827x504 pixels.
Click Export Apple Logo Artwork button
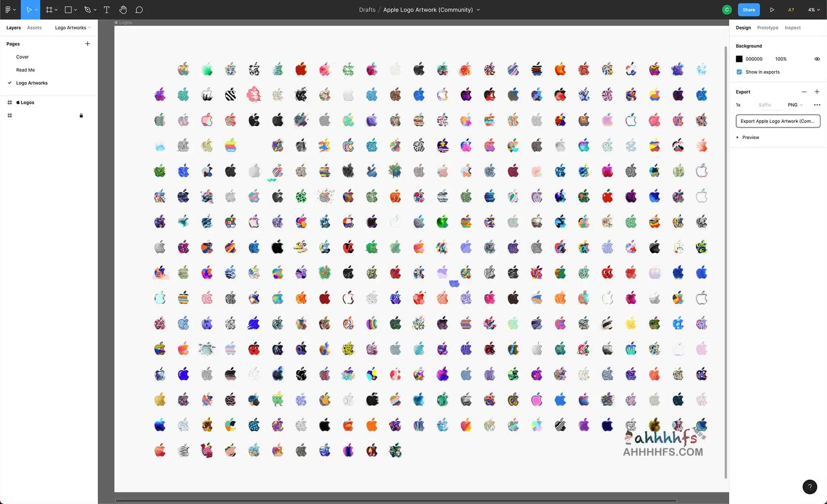(x=778, y=121)
